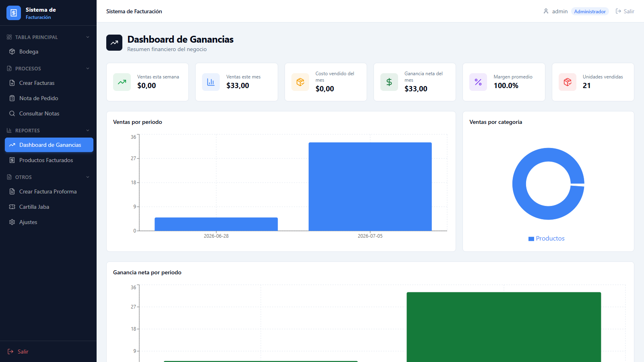The image size is (644, 362).
Task: Click the Ventas este mes bar-chart icon
Action: click(x=211, y=82)
